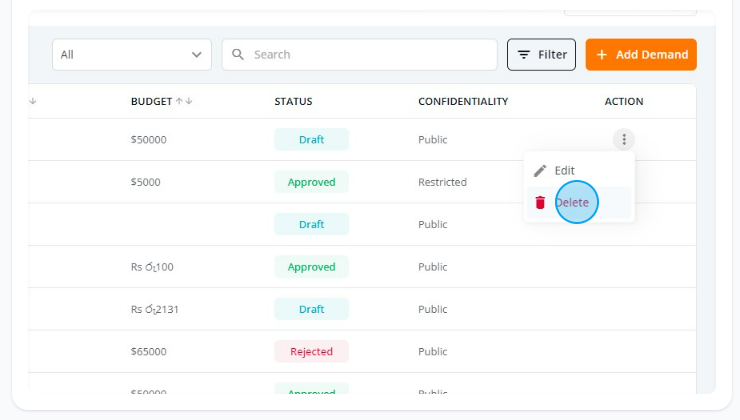740x420 pixels.
Task: Click Public in the Rejected row
Action: coord(432,352)
